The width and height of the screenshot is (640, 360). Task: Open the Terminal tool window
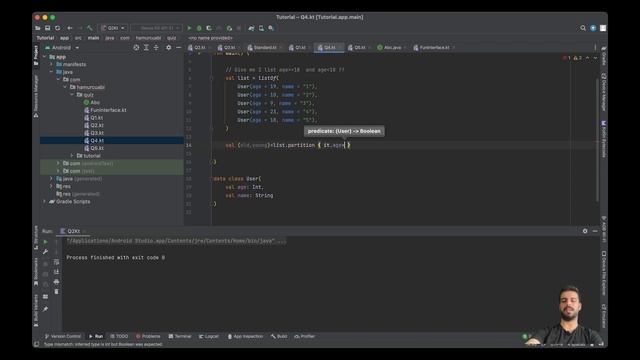(x=180, y=336)
